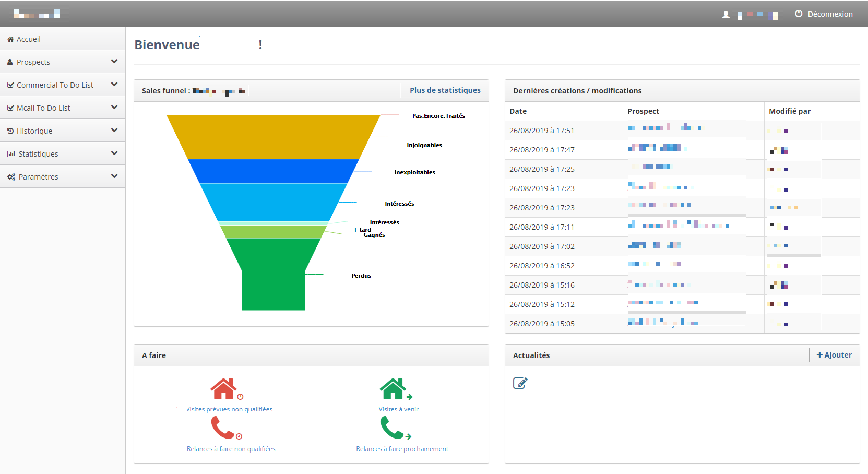Viewport: 868px width, 474px height.
Task: Expand the Prospects menu chevron
Action: click(x=114, y=62)
